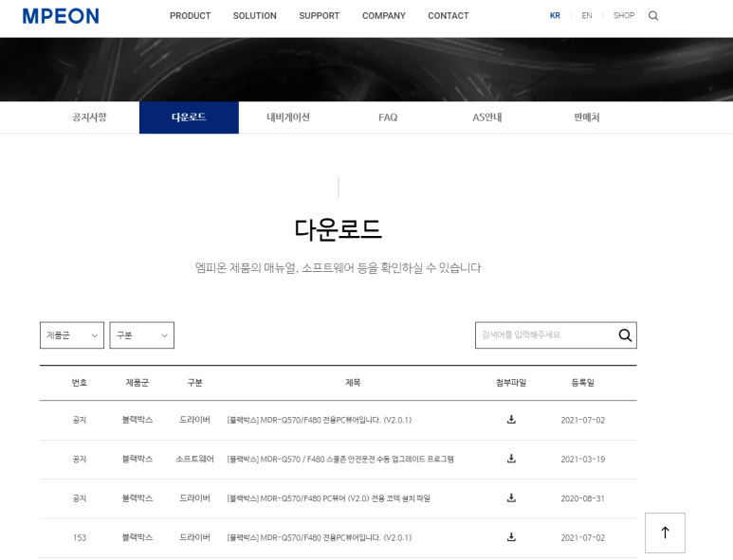The image size is (733, 560).
Task: Open the PRODUCT menu
Action: 191,16
